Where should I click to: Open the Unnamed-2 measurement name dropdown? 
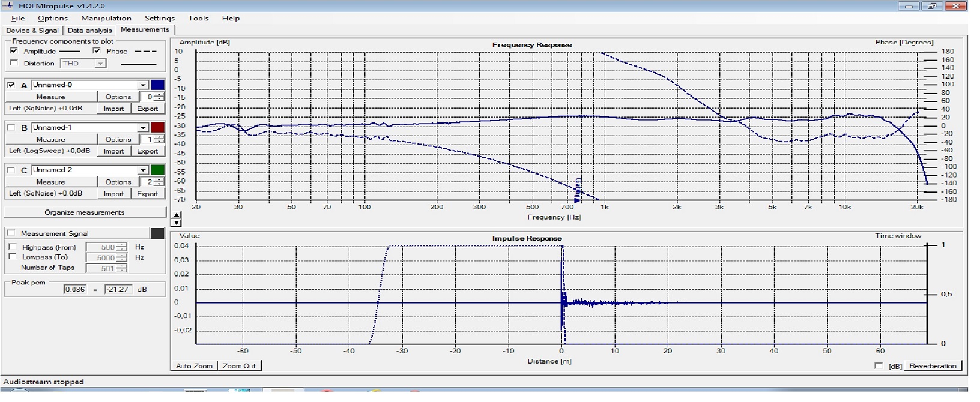143,170
